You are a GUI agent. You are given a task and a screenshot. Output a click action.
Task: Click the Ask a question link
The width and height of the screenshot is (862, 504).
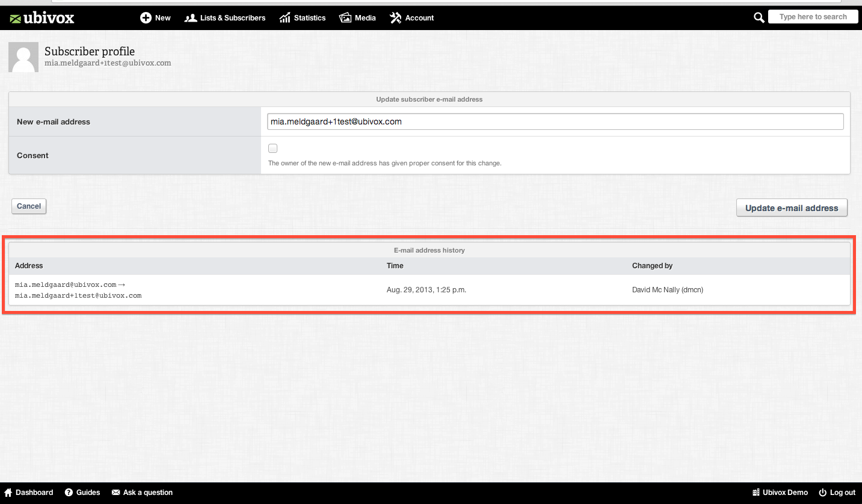pos(148,493)
